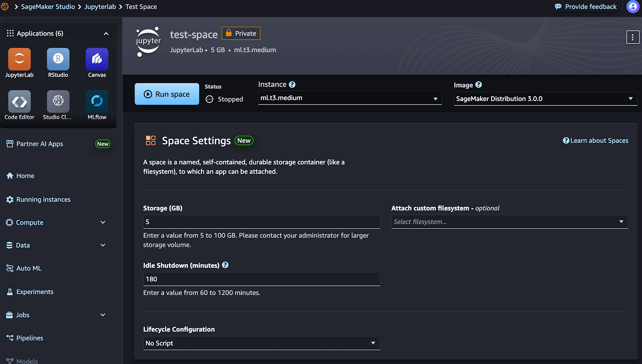Click the Storage (GB) input field
This screenshot has height=364, width=642.
pos(261,222)
